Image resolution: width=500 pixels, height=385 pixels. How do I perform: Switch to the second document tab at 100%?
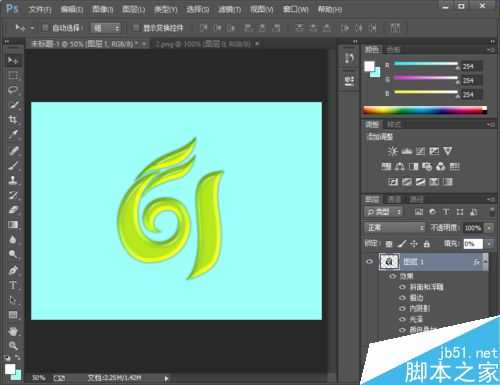[x=204, y=44]
